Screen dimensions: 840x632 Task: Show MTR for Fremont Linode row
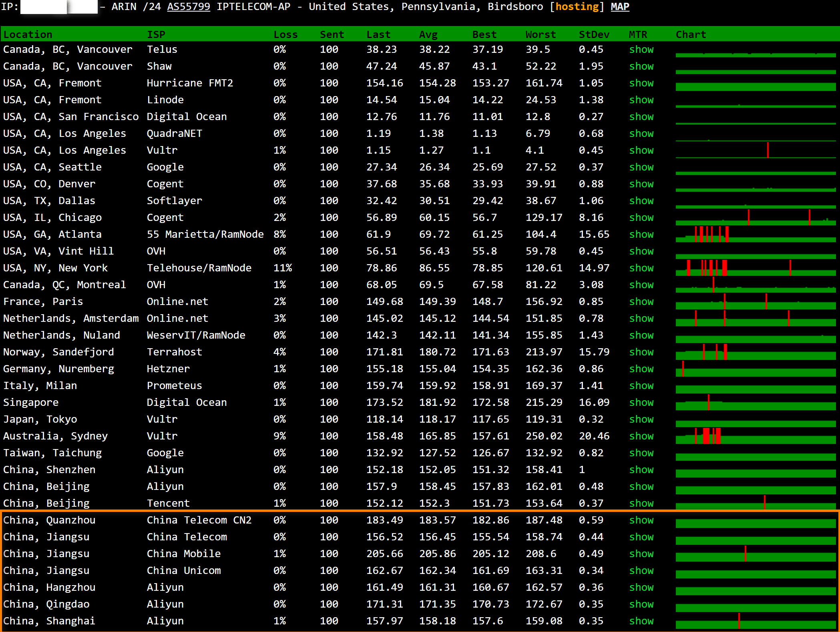click(641, 100)
